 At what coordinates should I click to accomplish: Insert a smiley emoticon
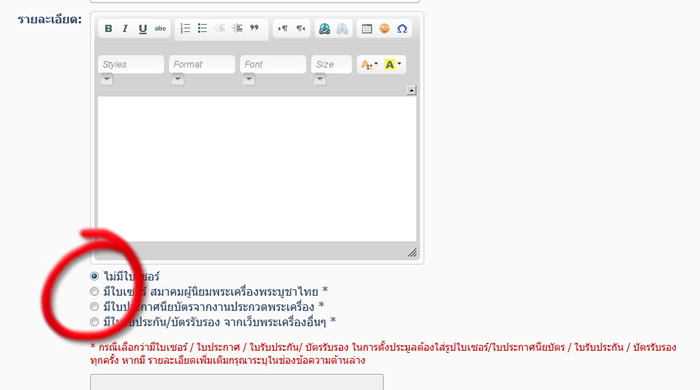[x=384, y=29]
